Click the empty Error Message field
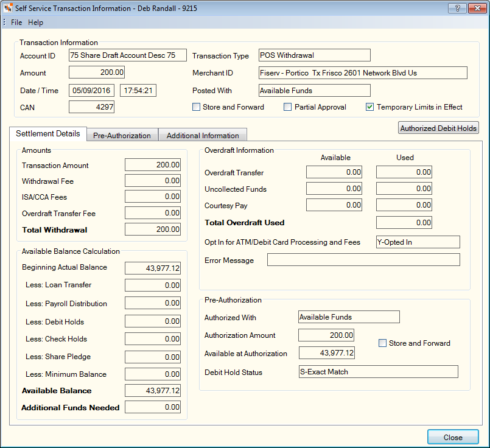490x448 pixels. (363, 260)
